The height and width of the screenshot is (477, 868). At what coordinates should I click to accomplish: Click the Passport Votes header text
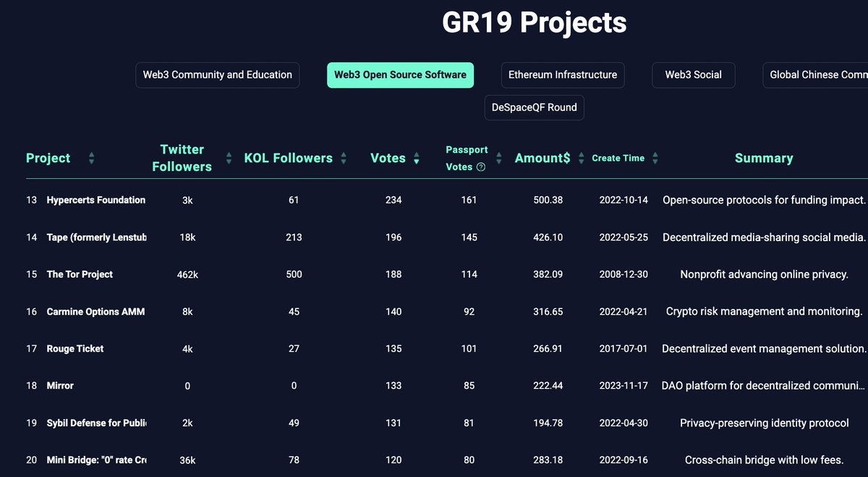[467, 158]
